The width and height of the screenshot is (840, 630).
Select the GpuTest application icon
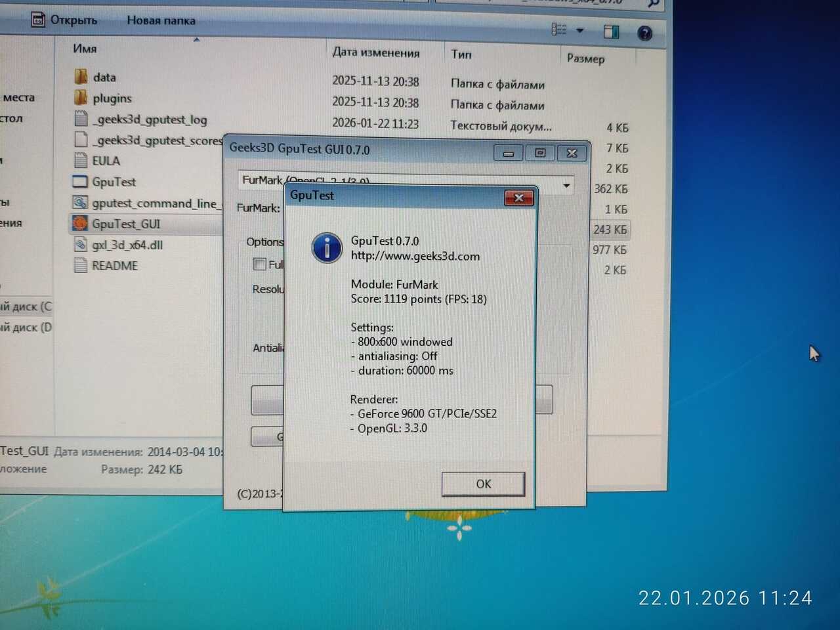click(80, 182)
